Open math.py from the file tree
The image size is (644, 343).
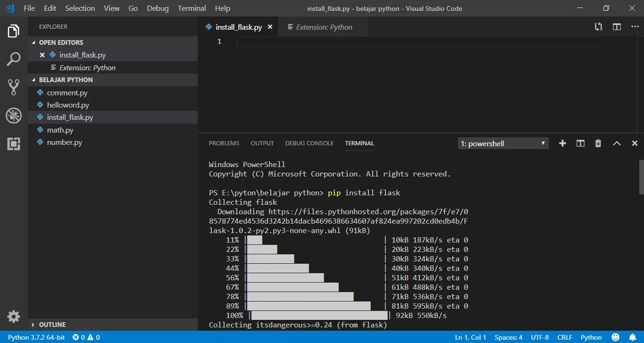coord(113,130)
